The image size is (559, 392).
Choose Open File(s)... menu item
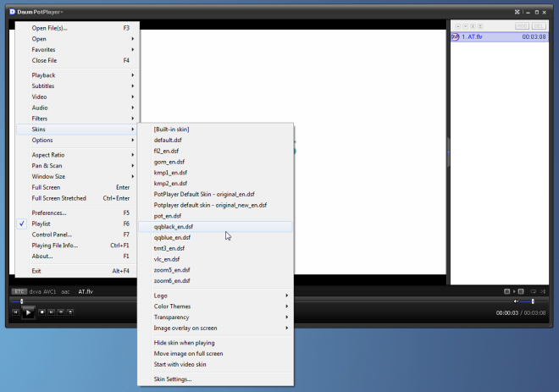coord(77,28)
